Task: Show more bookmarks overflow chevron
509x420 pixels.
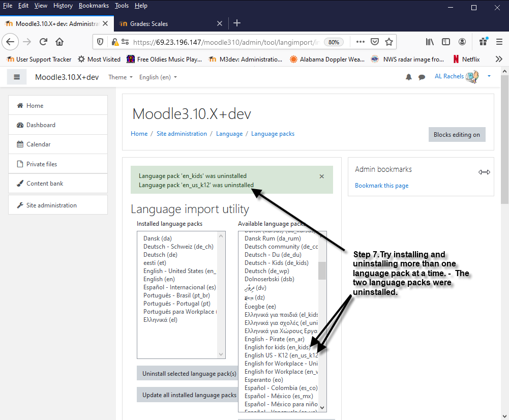Action: pyautogui.click(x=499, y=59)
